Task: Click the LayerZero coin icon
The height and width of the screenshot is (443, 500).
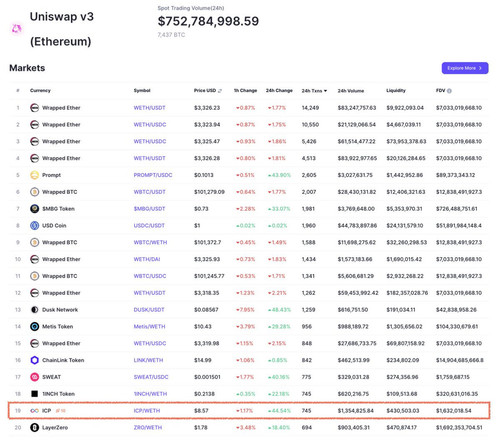Action: [34, 428]
